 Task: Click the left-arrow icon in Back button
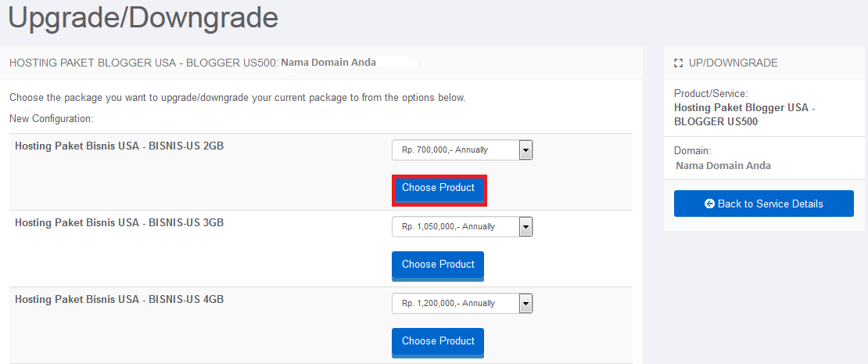[x=710, y=204]
